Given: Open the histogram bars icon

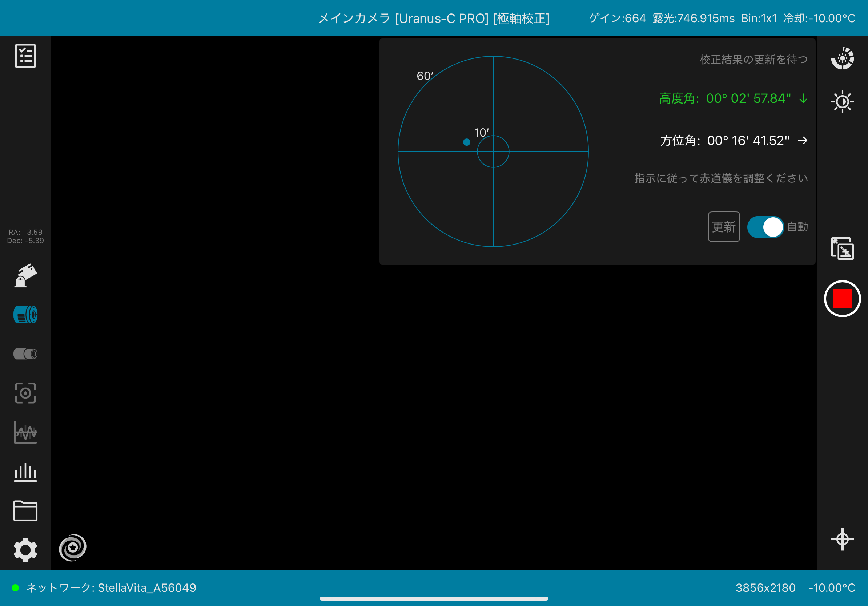Looking at the screenshot, I should (25, 472).
